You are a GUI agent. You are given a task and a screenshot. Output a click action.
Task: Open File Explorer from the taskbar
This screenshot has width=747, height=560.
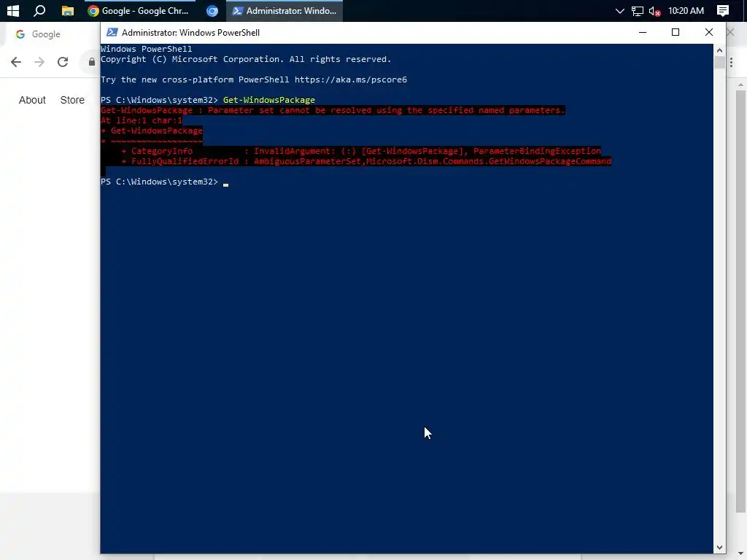click(68, 10)
